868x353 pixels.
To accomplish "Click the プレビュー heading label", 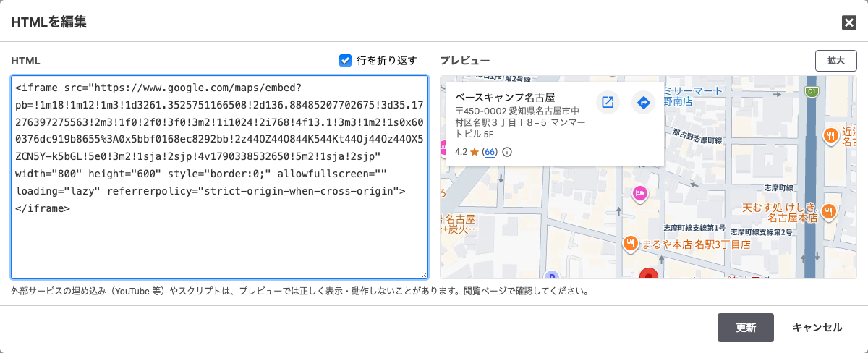I will coord(465,61).
